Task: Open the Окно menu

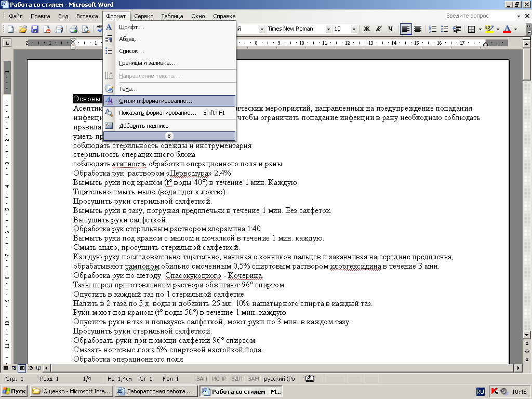Action: pos(198,16)
